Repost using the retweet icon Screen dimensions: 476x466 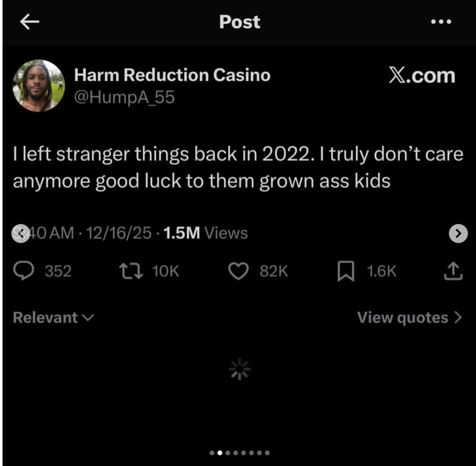point(131,272)
